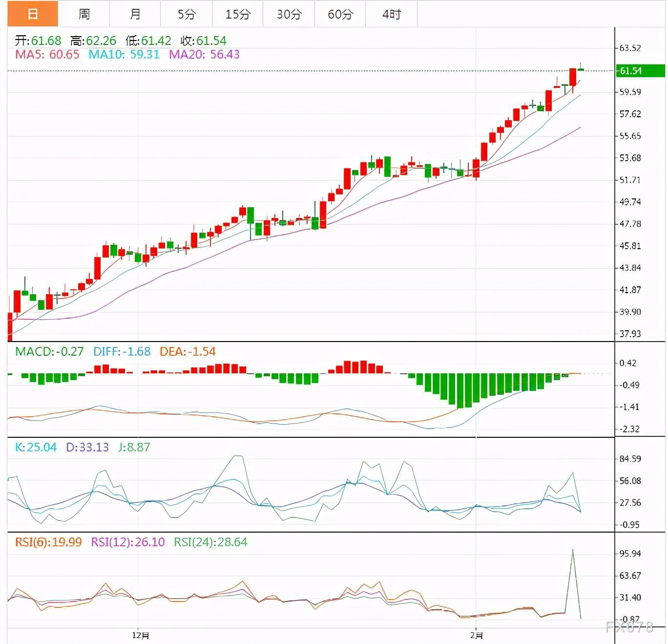
Task: Switch to the weekly 周 tab
Action: pyautogui.click(x=84, y=14)
